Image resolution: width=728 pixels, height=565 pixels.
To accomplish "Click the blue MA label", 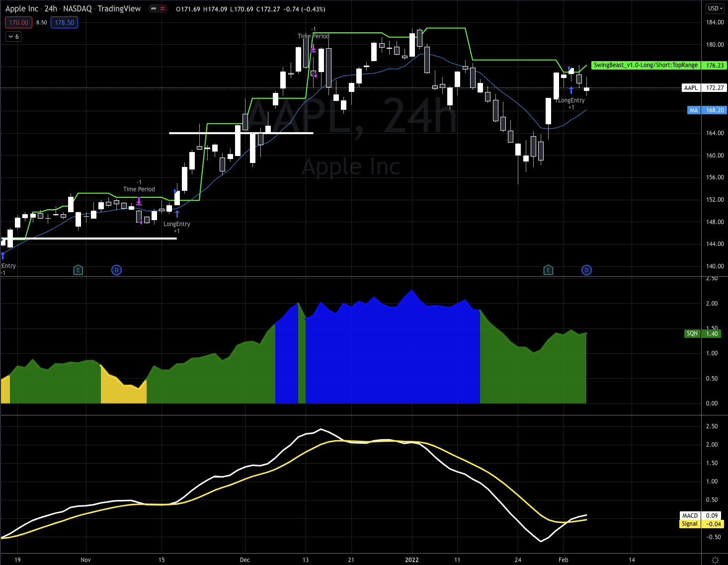I will click(694, 110).
